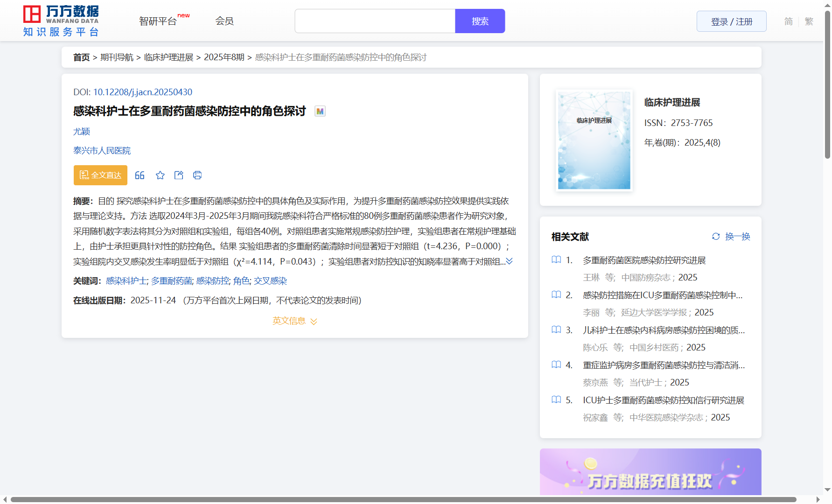Click the 全文直达 button
The image size is (832, 504).
pos(100,175)
